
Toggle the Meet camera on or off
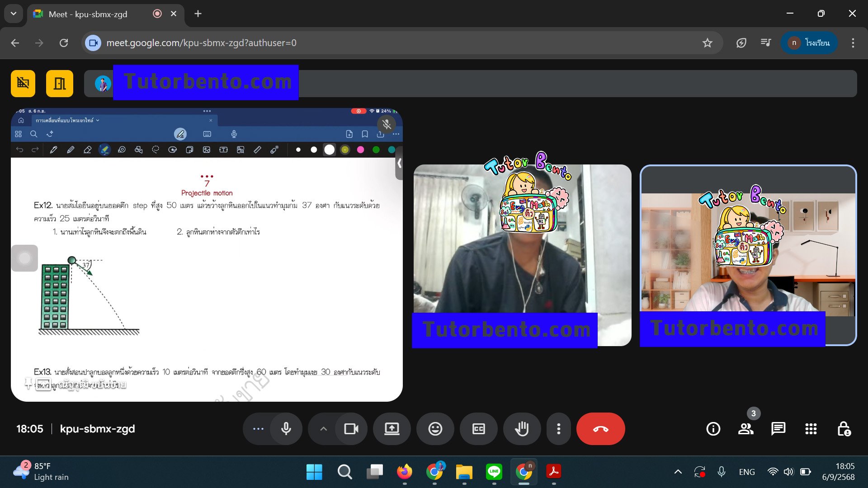pyautogui.click(x=351, y=429)
